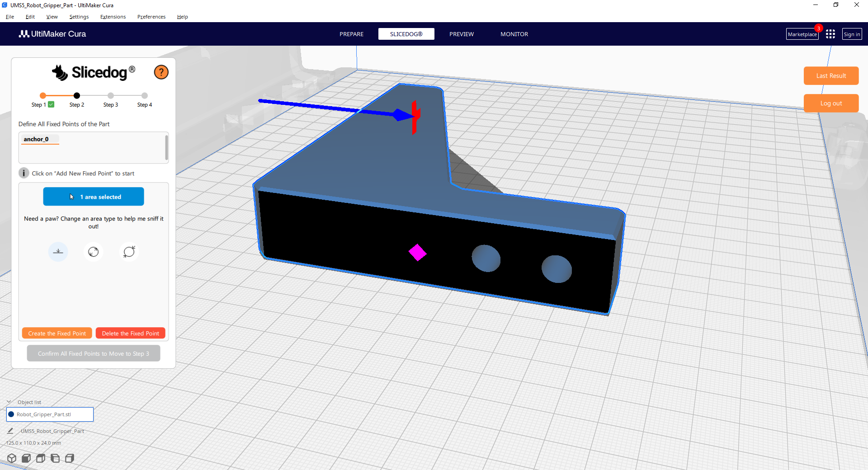Jump to Step 3 indicator dot
This screenshot has width=868, height=470.
tap(111, 96)
